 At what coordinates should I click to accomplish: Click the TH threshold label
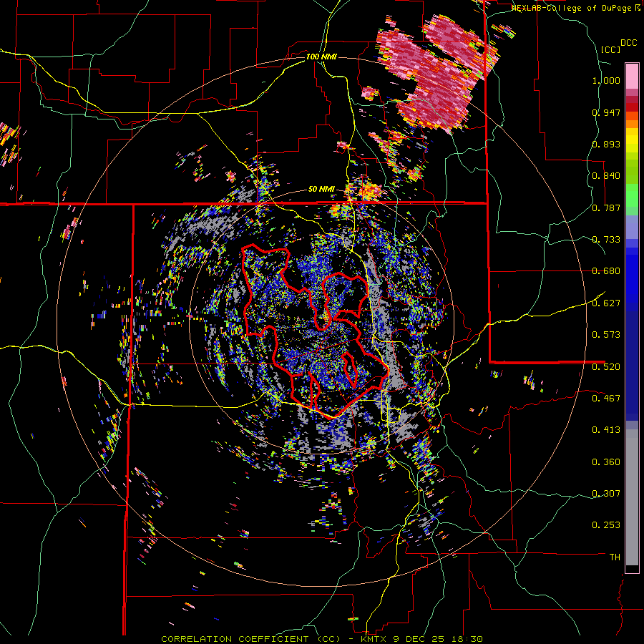[x=615, y=557]
